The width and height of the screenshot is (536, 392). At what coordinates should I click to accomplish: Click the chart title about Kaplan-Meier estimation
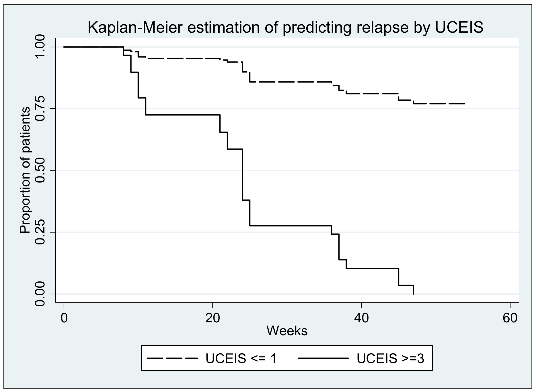point(285,28)
